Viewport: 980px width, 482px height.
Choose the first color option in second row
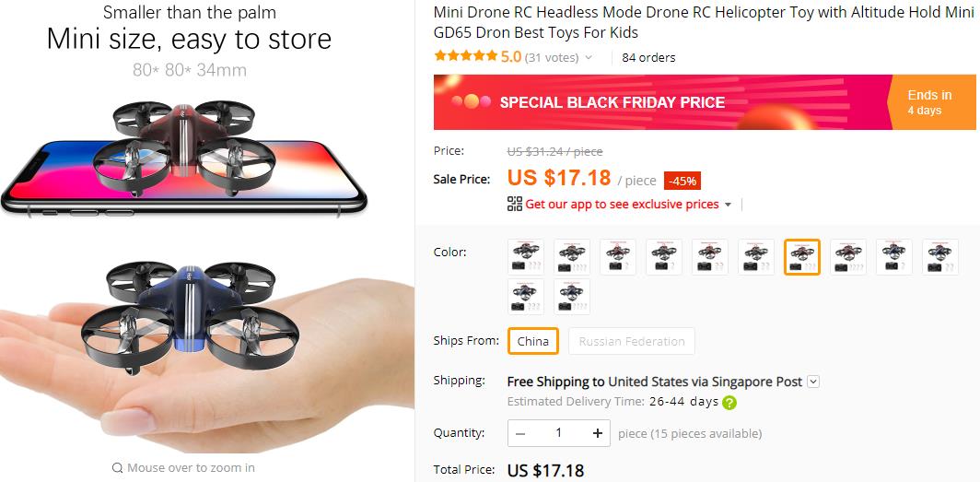pos(526,297)
